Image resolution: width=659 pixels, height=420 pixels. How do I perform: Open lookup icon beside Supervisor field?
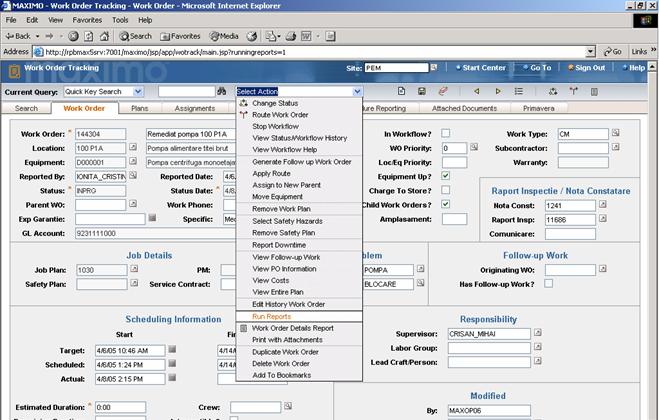pos(538,333)
